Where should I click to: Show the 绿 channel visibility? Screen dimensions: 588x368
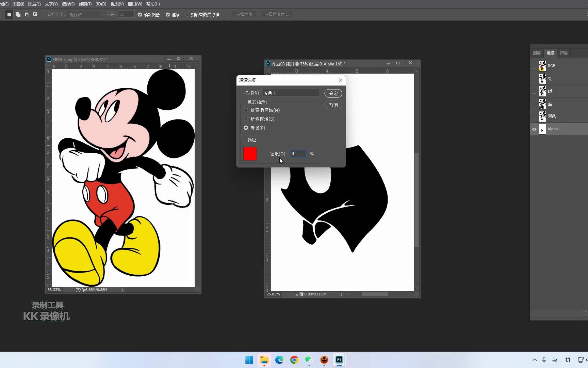(x=534, y=91)
